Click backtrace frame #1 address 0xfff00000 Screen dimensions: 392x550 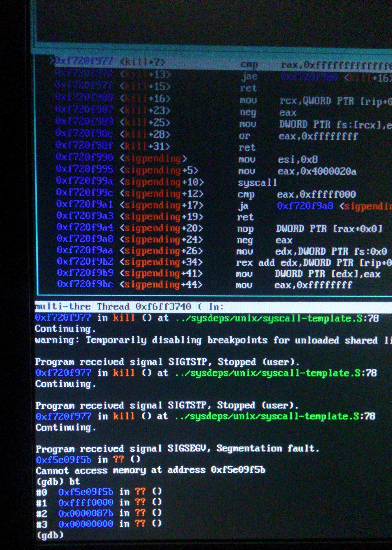(x=86, y=502)
